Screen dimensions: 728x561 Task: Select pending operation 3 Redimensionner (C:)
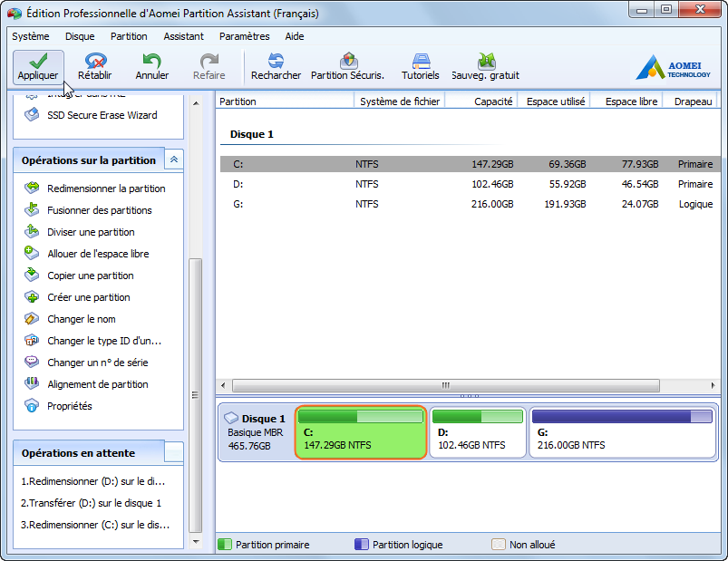(x=95, y=525)
